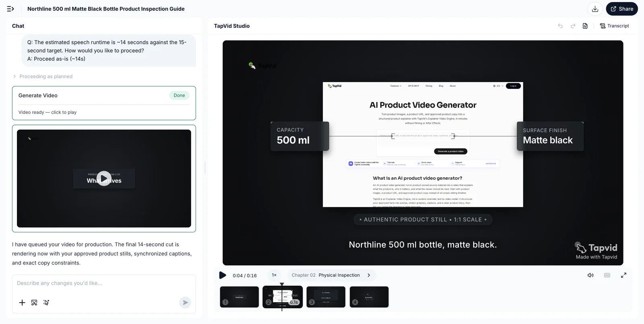
Task: Send the chat message
Action: click(x=185, y=303)
